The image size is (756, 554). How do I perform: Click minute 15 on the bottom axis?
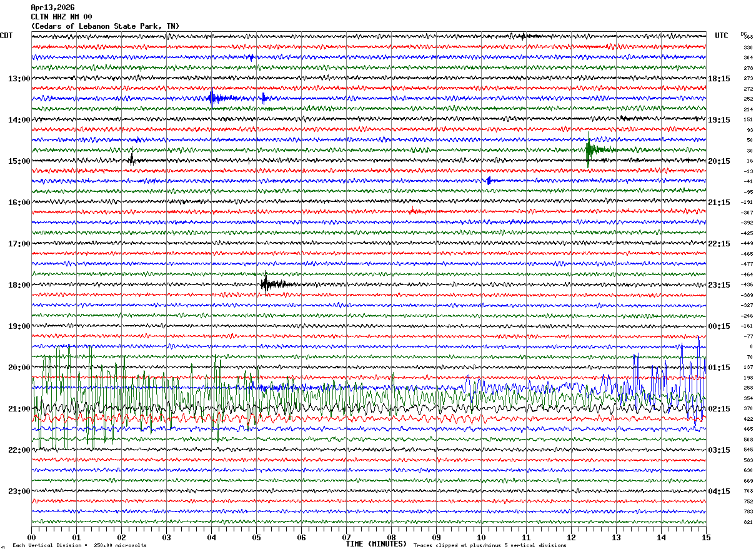click(x=705, y=537)
